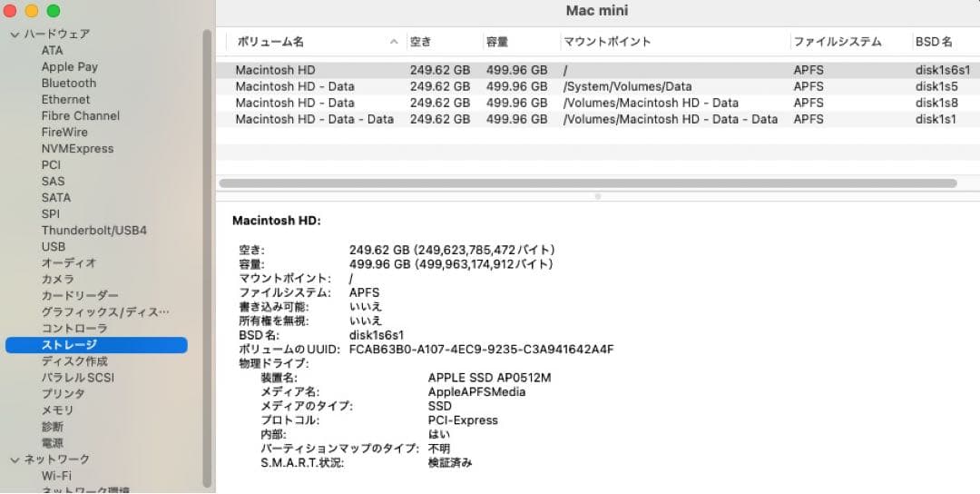
Task: Click BSD name disk1s6s1 in the table
Action: (x=943, y=70)
